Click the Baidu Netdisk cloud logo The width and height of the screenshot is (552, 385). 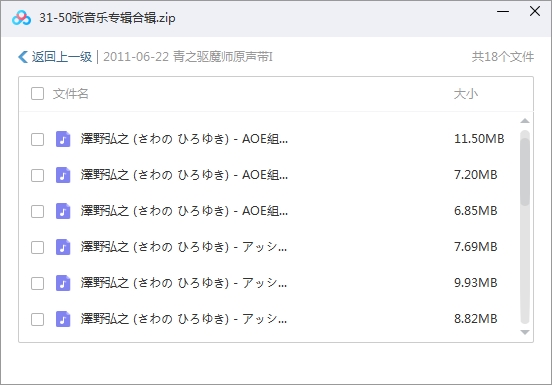tap(21, 18)
